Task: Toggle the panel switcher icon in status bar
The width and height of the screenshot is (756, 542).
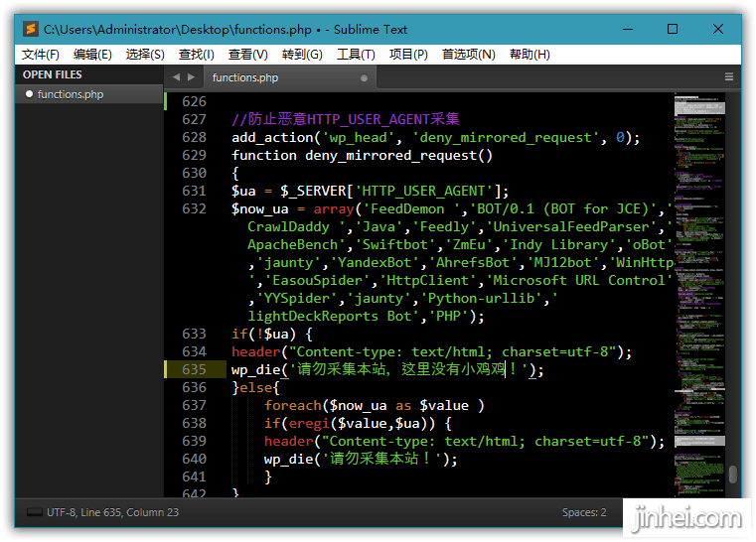Action: coord(35,512)
